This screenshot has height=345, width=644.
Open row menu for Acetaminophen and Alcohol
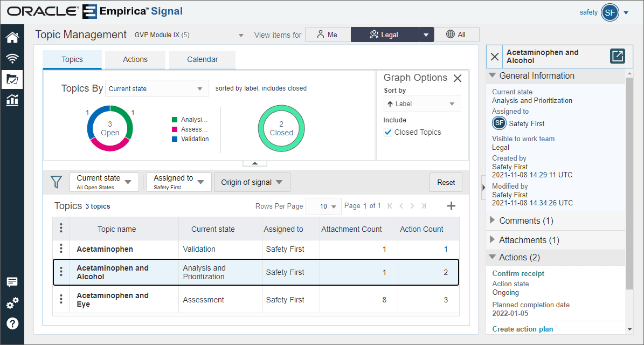point(61,272)
